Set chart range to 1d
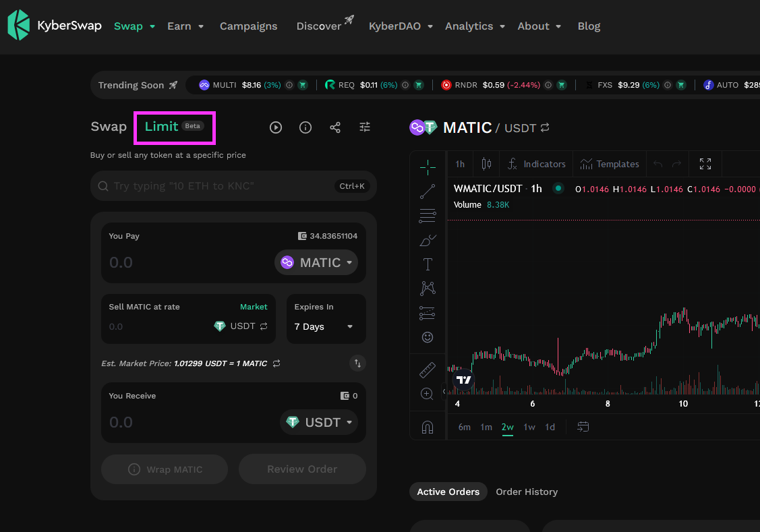Screen dimensions: 760x532 click(550, 427)
